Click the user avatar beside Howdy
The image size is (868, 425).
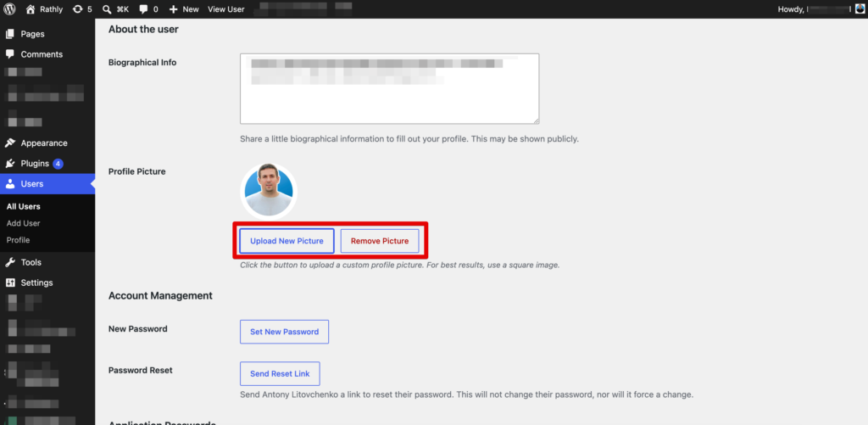coord(860,8)
